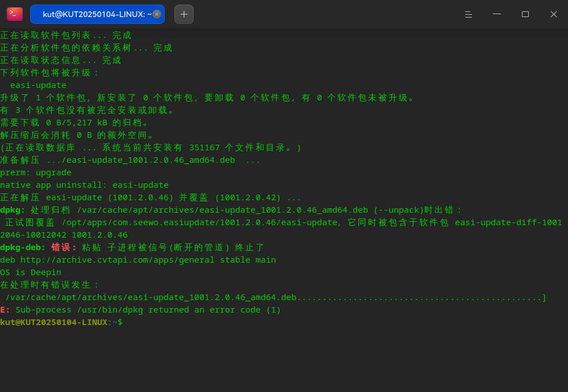Open the terminal main menu

click(469, 14)
